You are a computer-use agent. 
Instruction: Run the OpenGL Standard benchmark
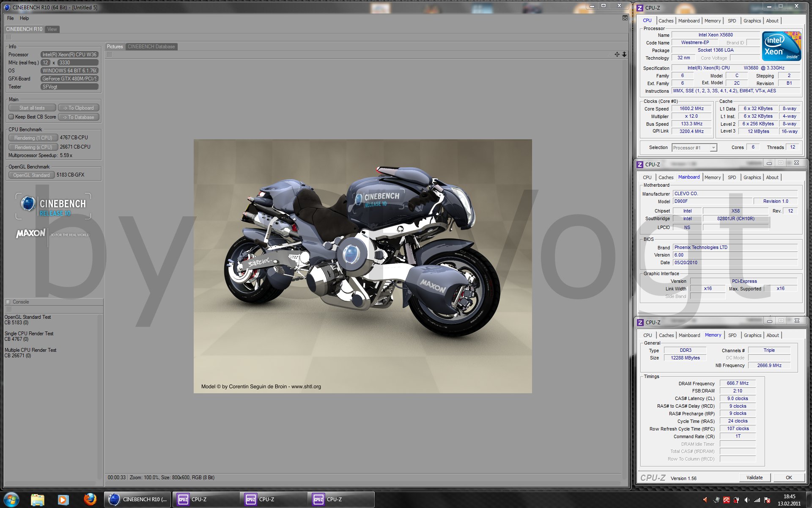coord(31,175)
